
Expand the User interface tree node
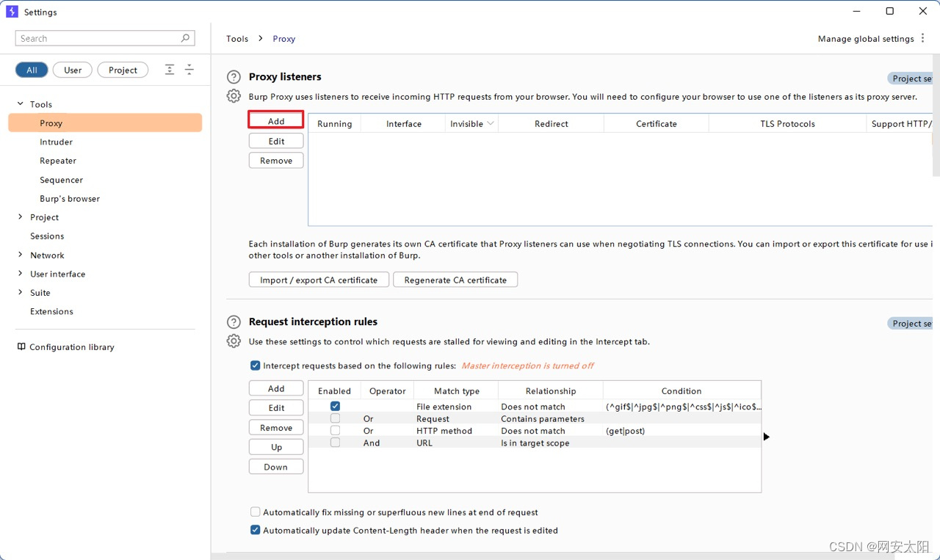[21, 274]
